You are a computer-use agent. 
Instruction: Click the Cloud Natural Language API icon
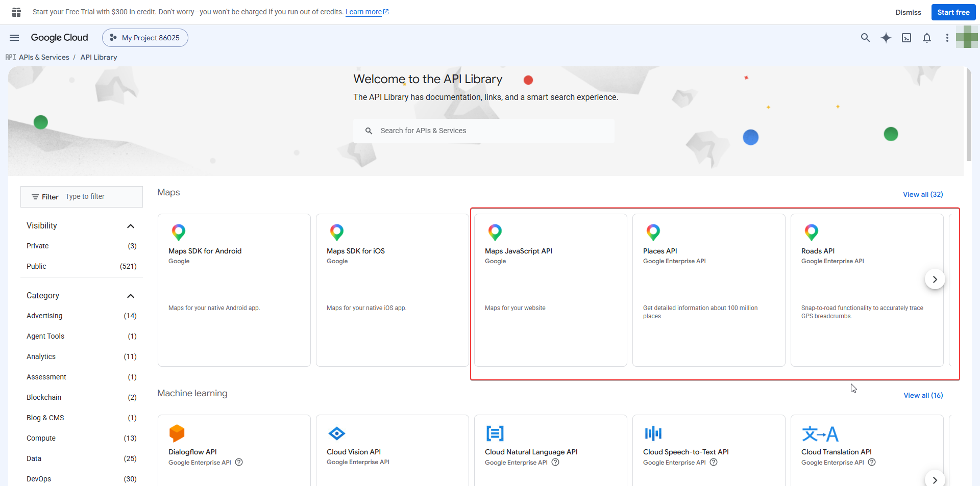[495, 433]
